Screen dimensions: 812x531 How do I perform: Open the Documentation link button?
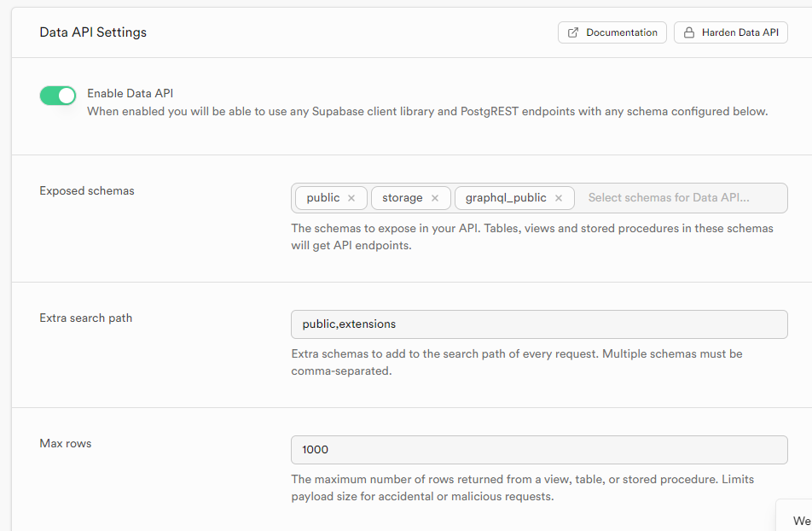coord(612,32)
